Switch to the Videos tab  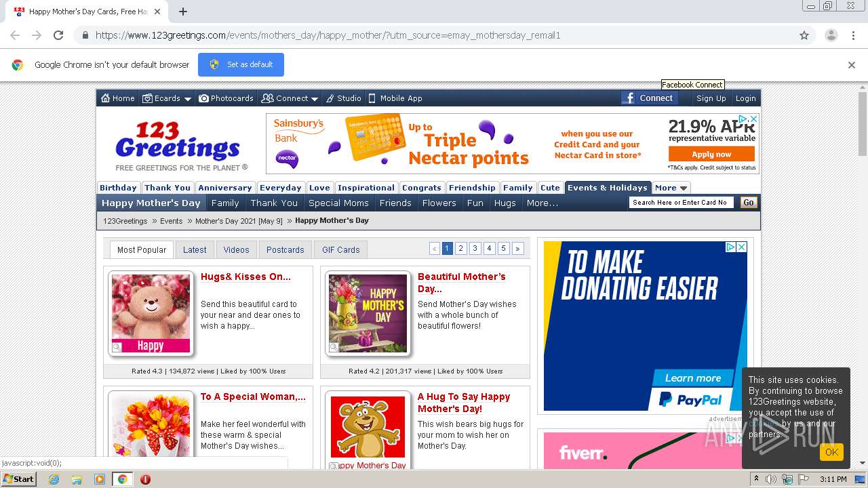tap(237, 249)
